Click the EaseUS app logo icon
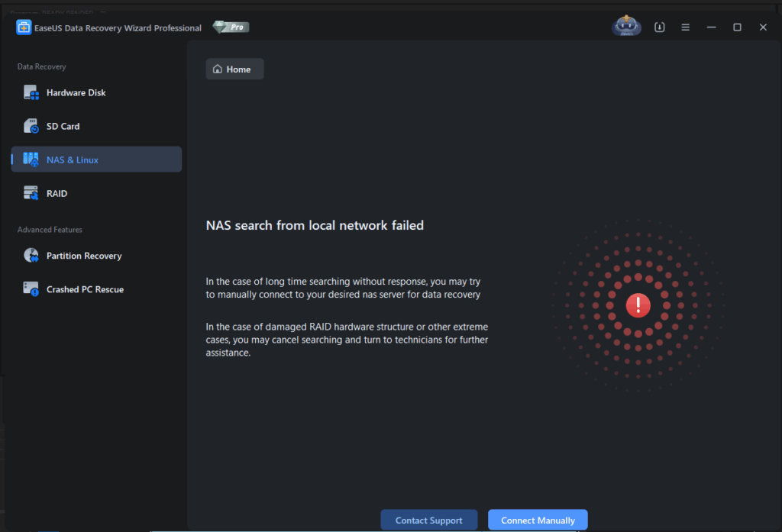Screen dimensions: 782x532 (24, 27)
